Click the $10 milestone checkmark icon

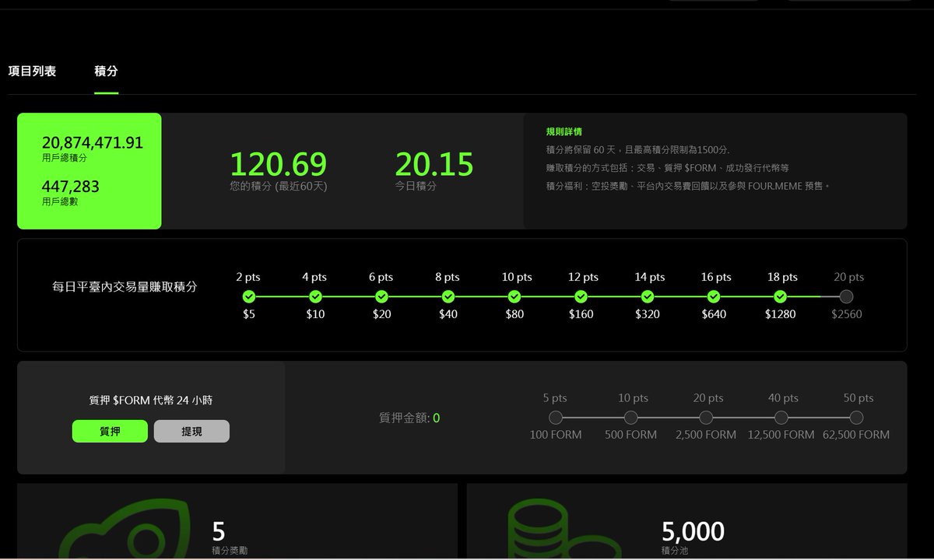(315, 296)
